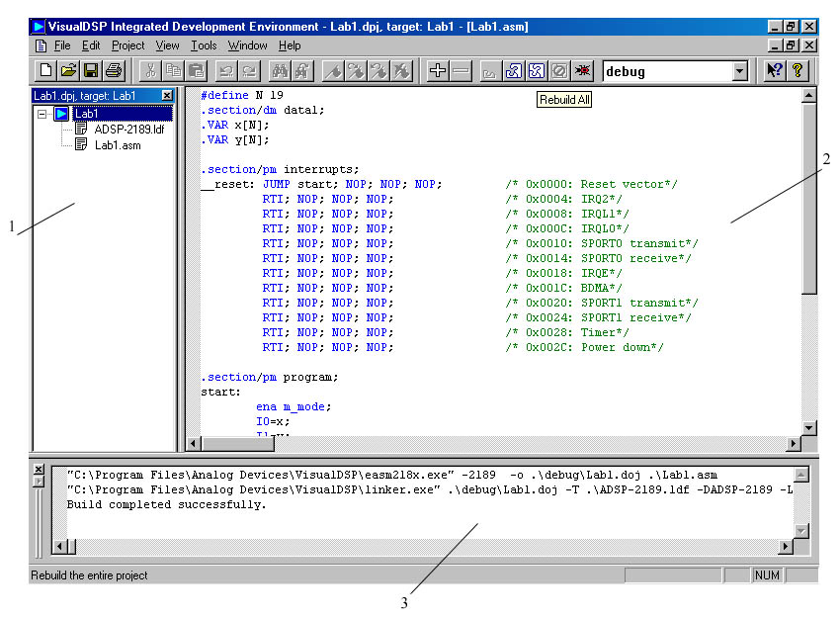Image resolution: width=840 pixels, height=618 pixels.
Task: Save the file using the floppy disk icon
Action: tap(91, 71)
